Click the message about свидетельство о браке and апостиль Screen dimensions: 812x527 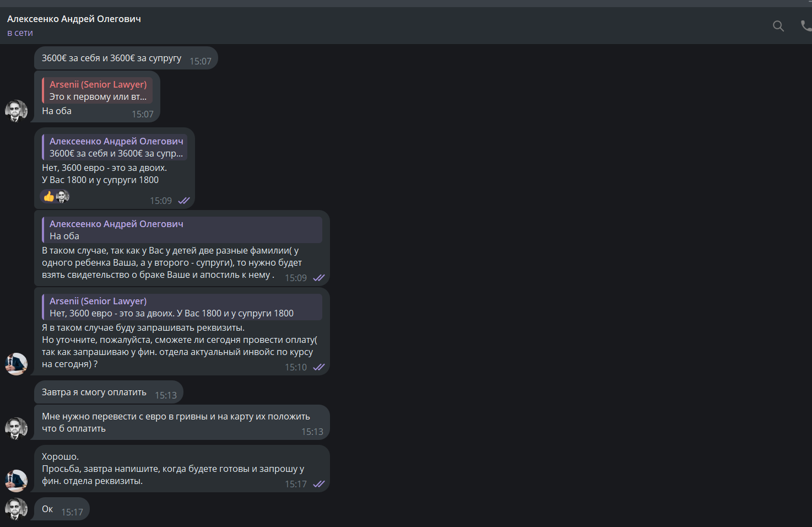182,262
